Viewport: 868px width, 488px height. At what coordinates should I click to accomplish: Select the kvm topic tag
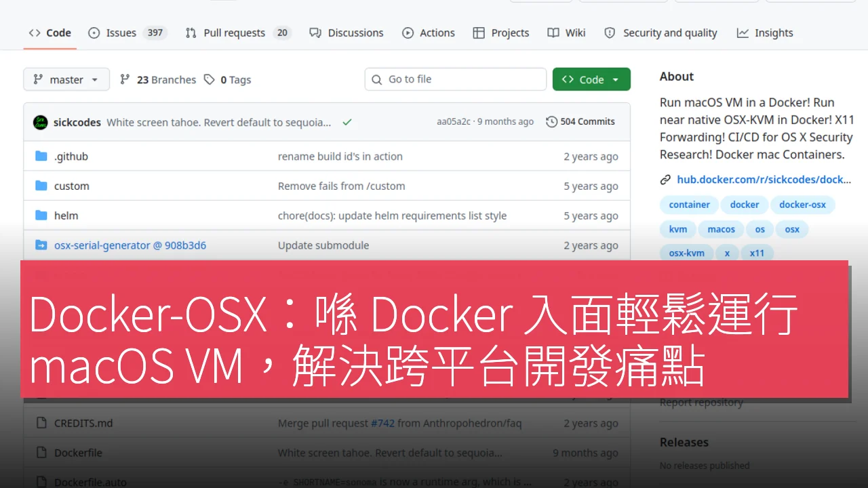pos(678,229)
